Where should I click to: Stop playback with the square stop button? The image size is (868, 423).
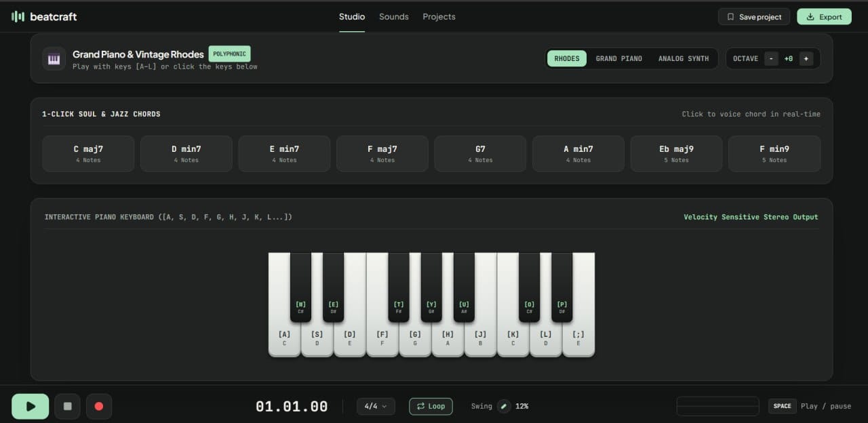click(x=67, y=406)
